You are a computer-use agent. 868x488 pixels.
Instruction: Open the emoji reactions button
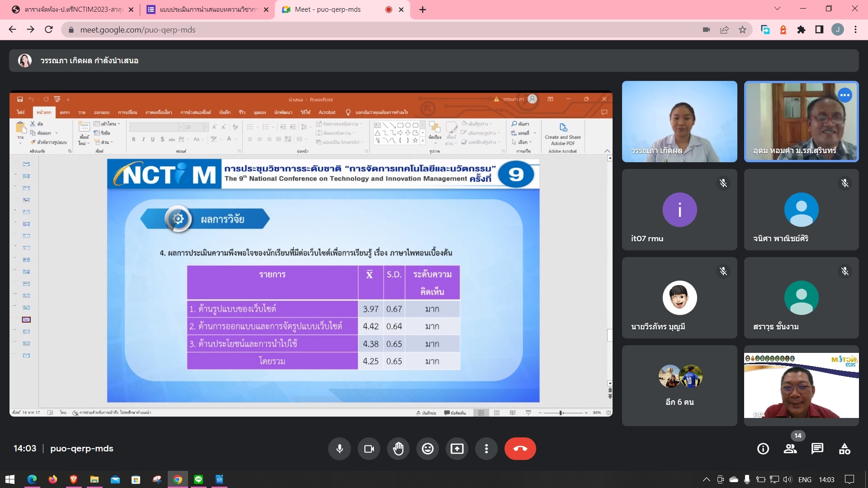pos(428,449)
